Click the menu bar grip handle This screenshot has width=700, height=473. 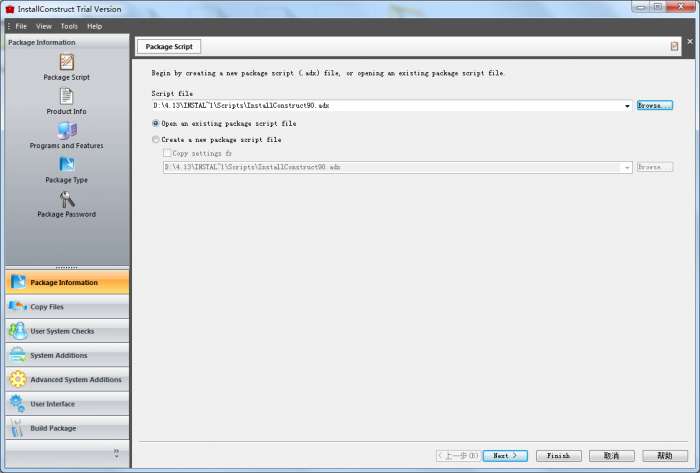[8, 26]
